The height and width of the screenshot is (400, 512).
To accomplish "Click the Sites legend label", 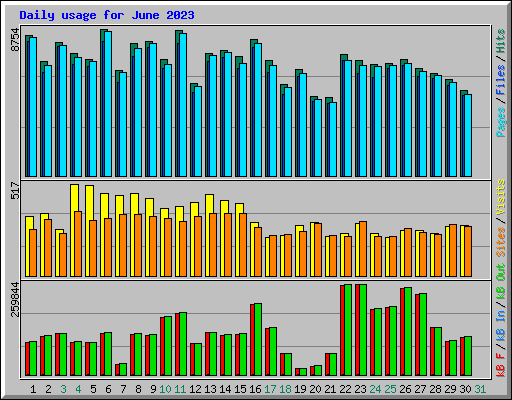I will point(501,242).
